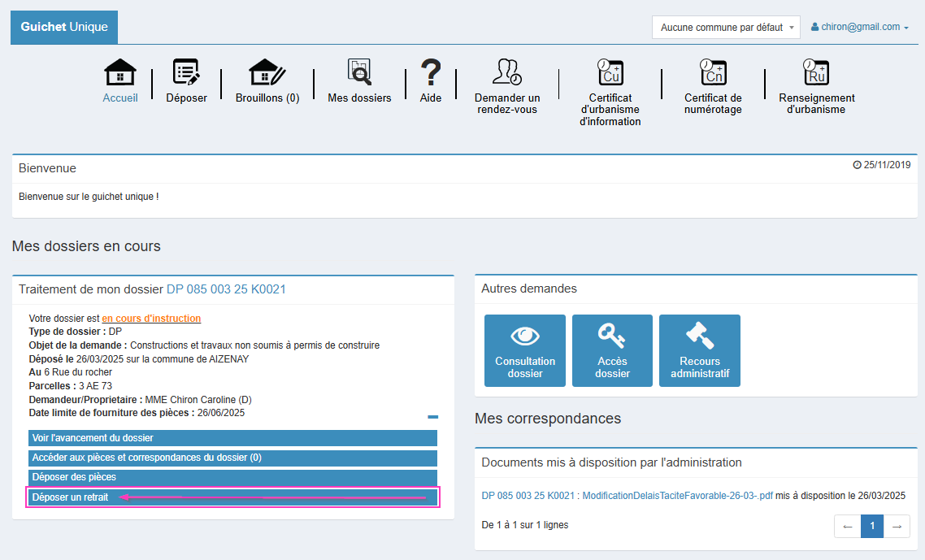
Task: Open the Accueil home icon
Action: coord(120,74)
